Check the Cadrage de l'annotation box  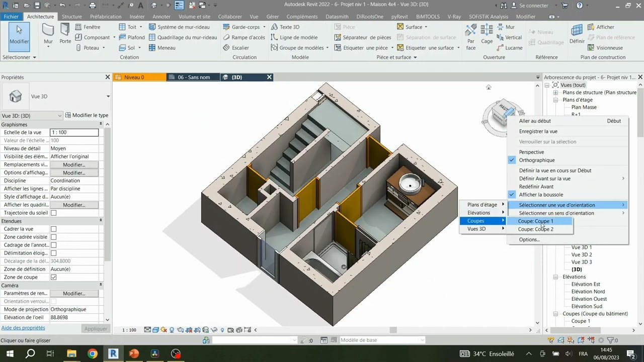53,245
